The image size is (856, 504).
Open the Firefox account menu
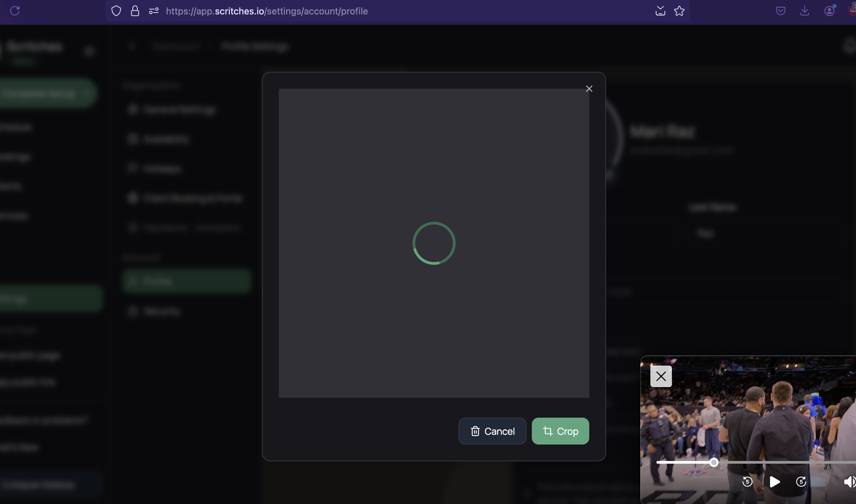point(829,11)
